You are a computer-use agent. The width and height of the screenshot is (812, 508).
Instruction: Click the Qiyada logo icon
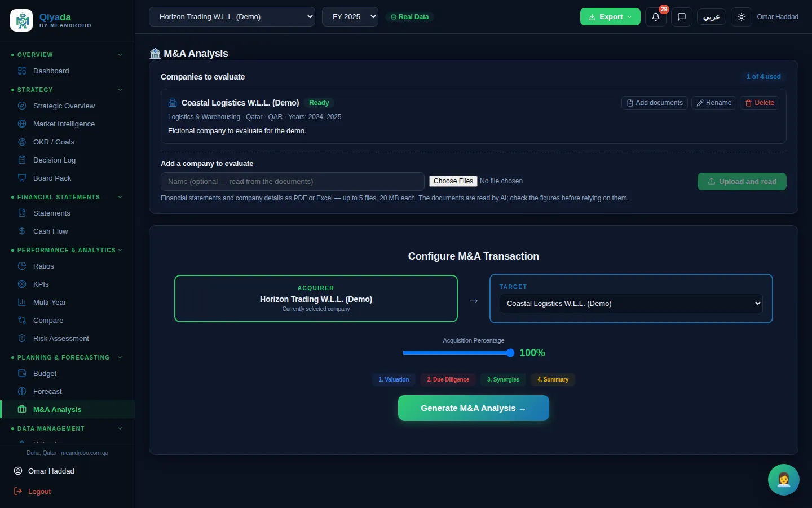pos(21,20)
